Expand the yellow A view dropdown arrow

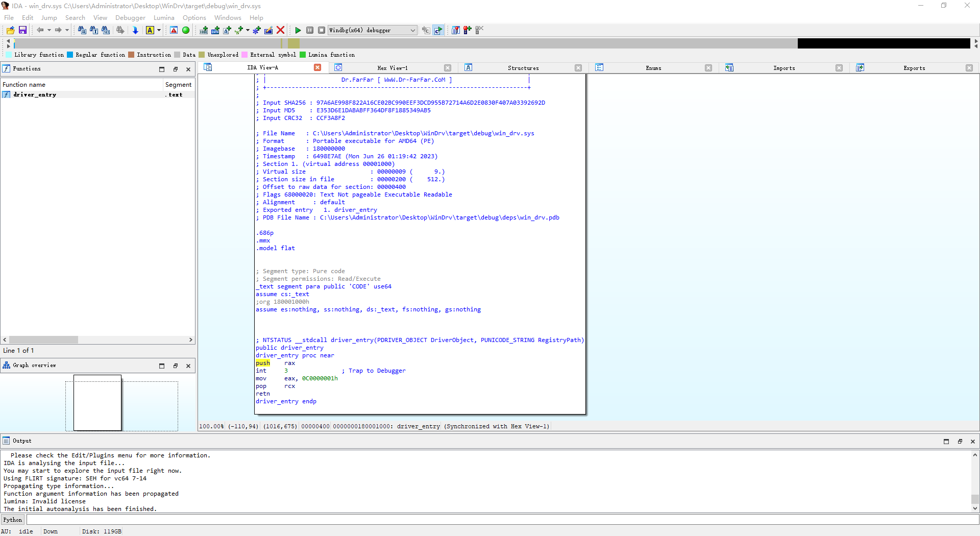pos(159,30)
